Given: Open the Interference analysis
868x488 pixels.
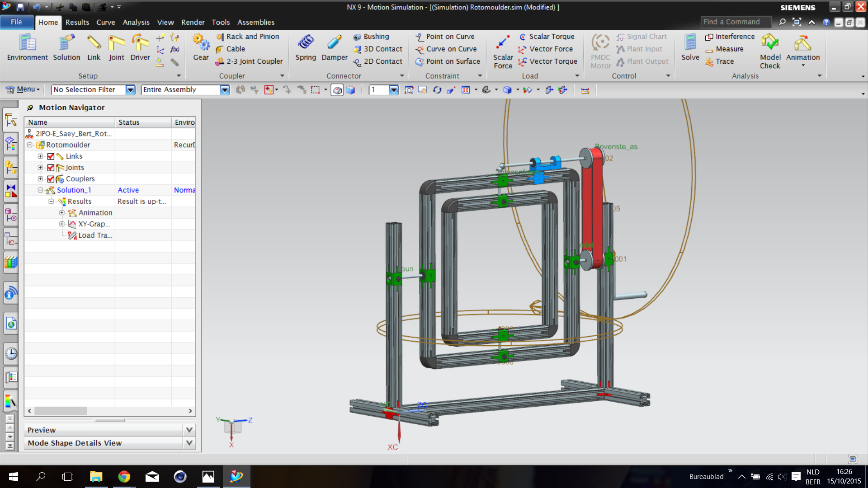Looking at the screenshot, I should 730,37.
